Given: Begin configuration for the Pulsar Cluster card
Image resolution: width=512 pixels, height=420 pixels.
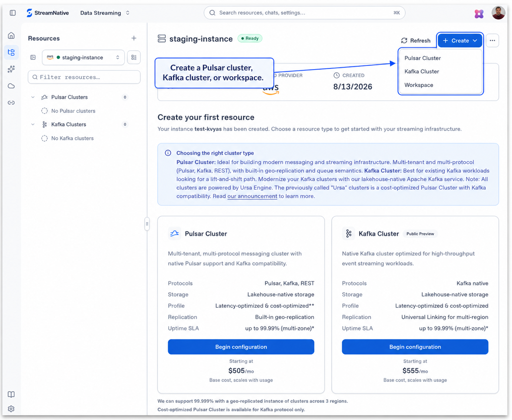Looking at the screenshot, I should pos(241,347).
